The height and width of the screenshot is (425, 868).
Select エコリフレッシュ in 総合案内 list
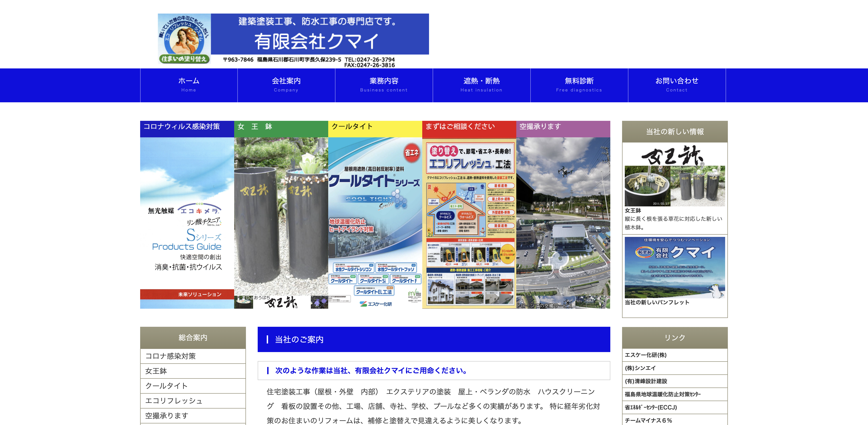click(x=193, y=400)
